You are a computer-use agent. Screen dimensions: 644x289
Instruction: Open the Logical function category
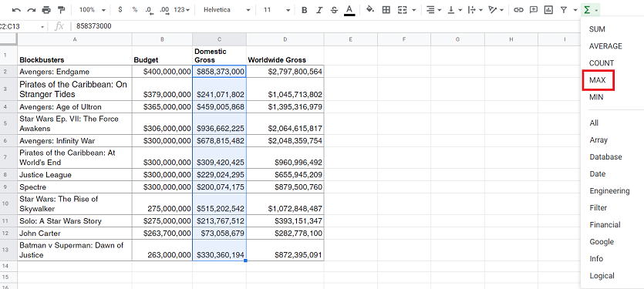(x=602, y=276)
